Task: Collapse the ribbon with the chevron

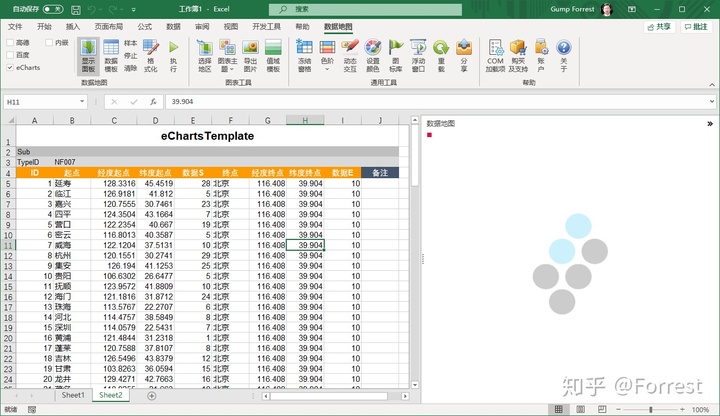Action: 712,84
